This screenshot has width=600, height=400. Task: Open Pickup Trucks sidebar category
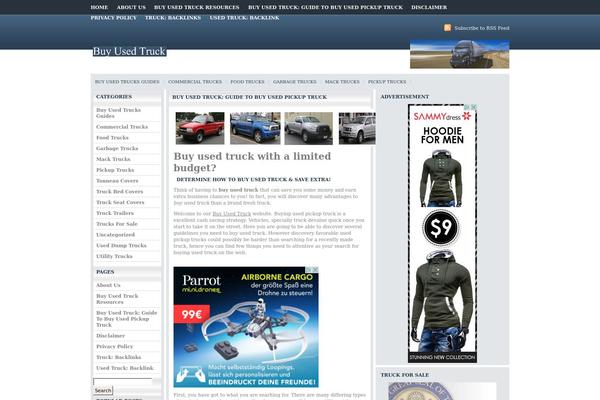[x=115, y=170]
